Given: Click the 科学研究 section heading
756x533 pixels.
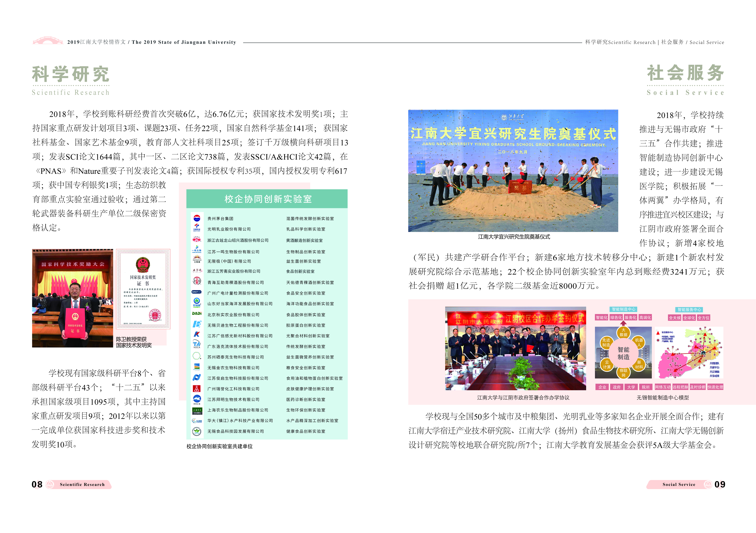Looking at the screenshot, I should click(x=70, y=74).
